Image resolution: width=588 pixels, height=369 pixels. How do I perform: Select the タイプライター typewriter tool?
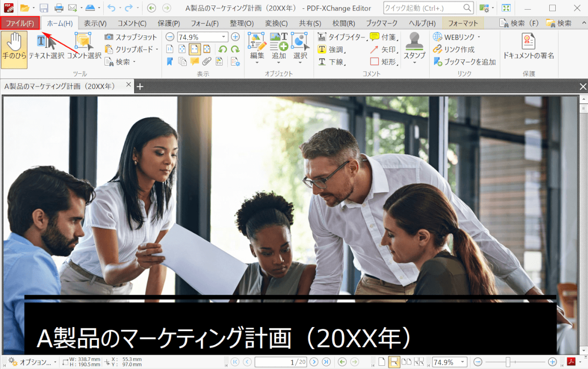[341, 37]
